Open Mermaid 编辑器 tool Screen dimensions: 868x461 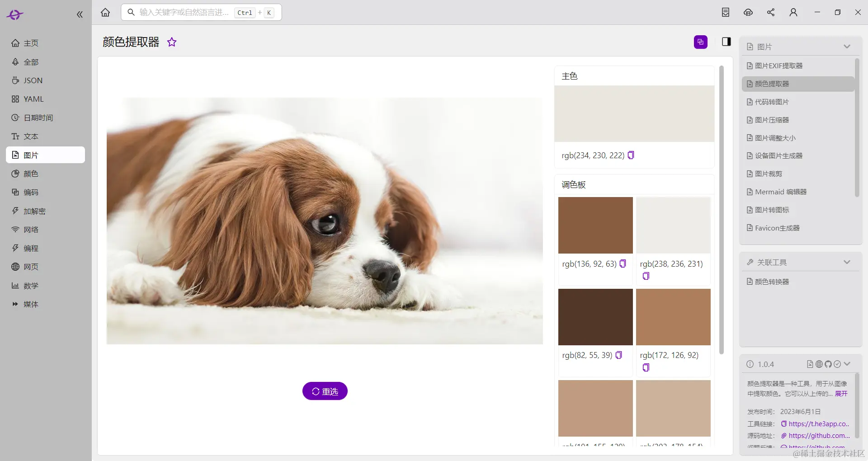pos(798,192)
